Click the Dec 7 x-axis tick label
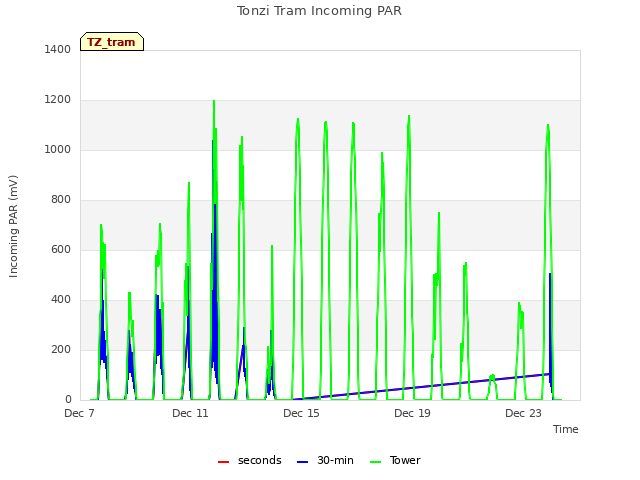This screenshot has height=480, width=640. point(79,413)
